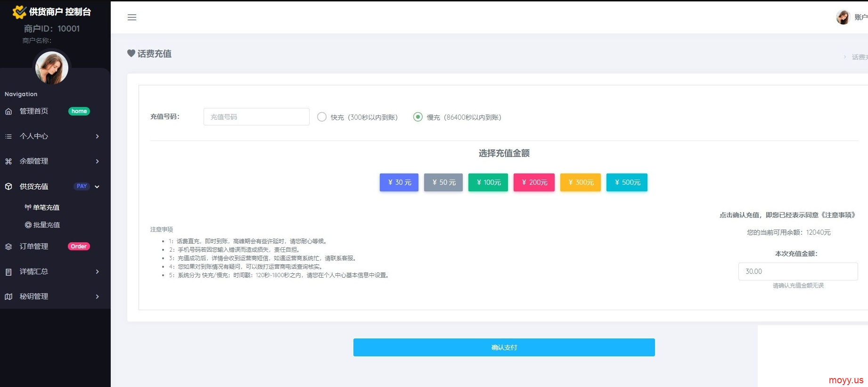Click the layers icon beside 订单管理

pos(8,247)
